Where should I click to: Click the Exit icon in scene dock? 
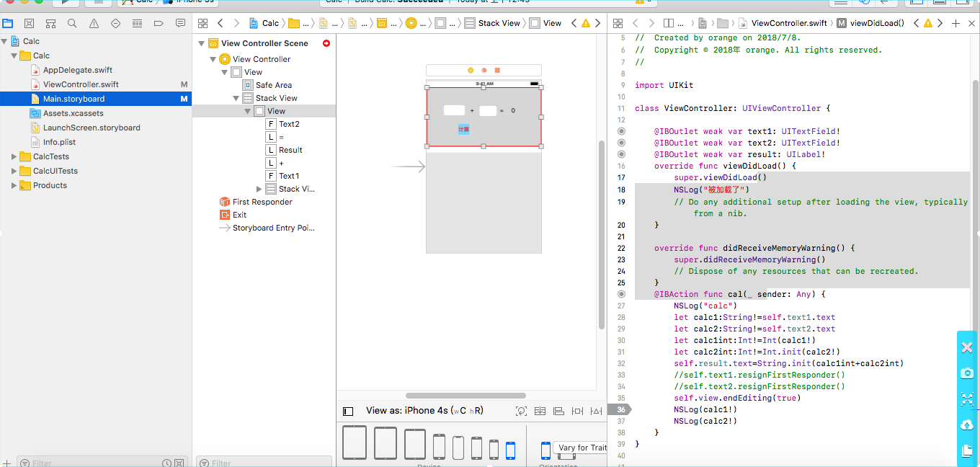point(497,70)
